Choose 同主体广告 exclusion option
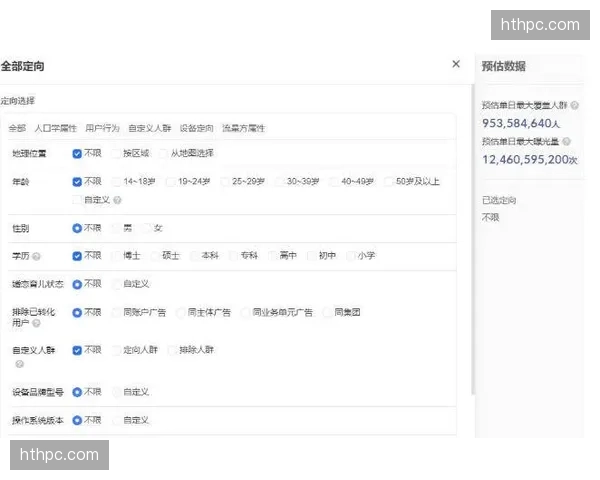This screenshot has height=480, width=600. [x=181, y=312]
